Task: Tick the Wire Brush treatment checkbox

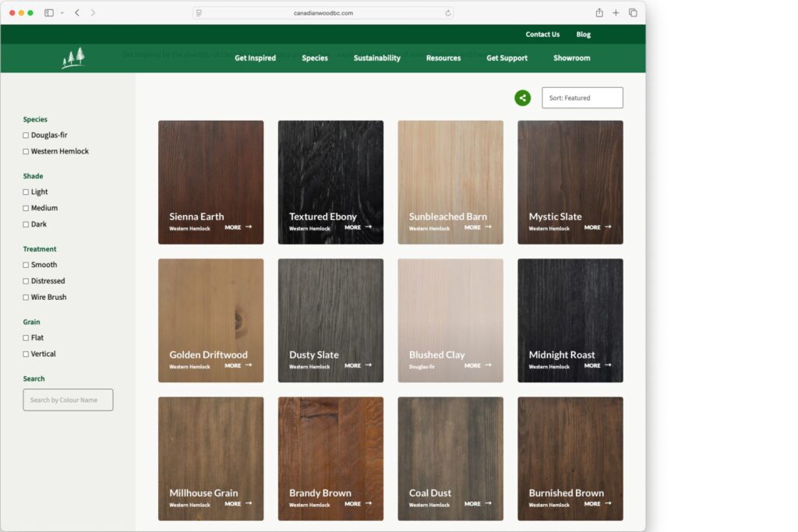Action: click(26, 298)
